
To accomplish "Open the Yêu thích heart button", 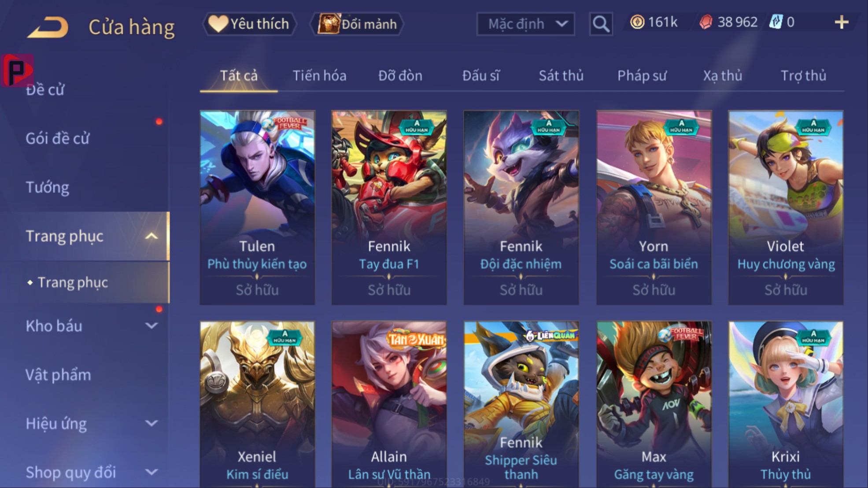I will pyautogui.click(x=249, y=24).
